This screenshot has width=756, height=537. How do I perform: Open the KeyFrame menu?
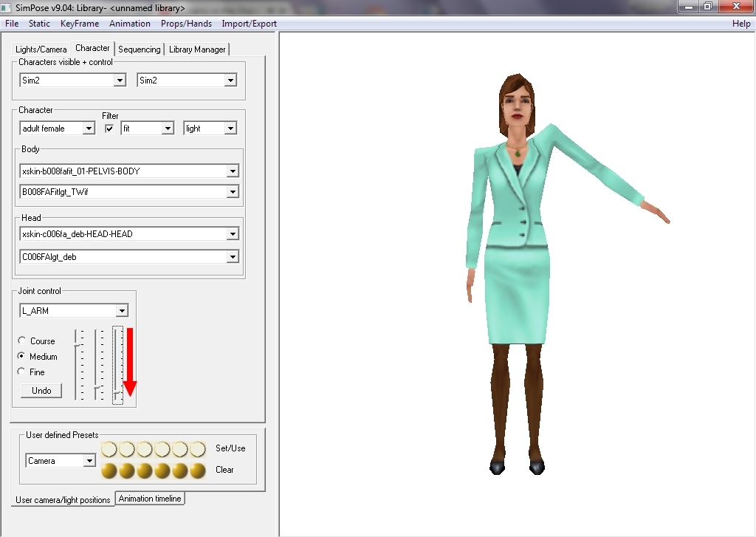click(80, 24)
